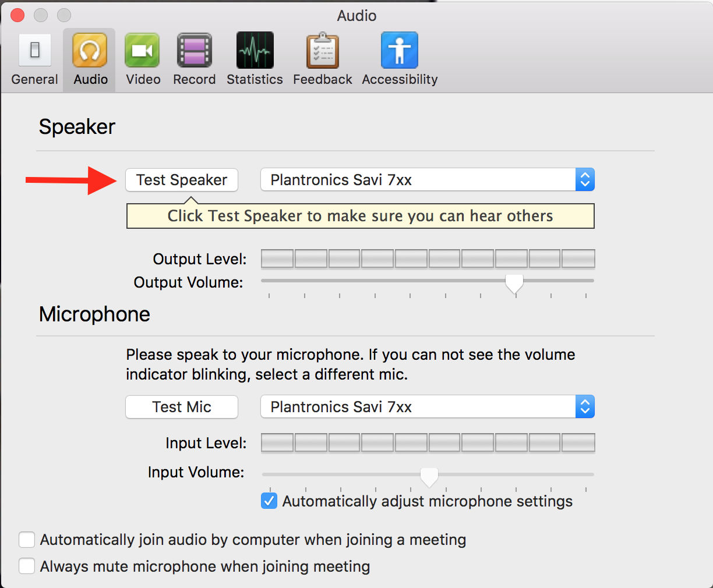Open the Video camera icon
The width and height of the screenshot is (713, 588).
pyautogui.click(x=142, y=51)
